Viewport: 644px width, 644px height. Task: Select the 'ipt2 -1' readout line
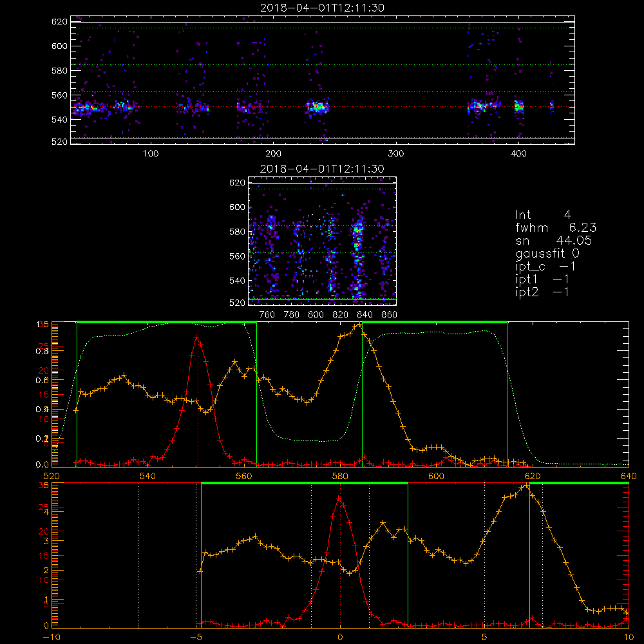pyautogui.click(x=542, y=292)
